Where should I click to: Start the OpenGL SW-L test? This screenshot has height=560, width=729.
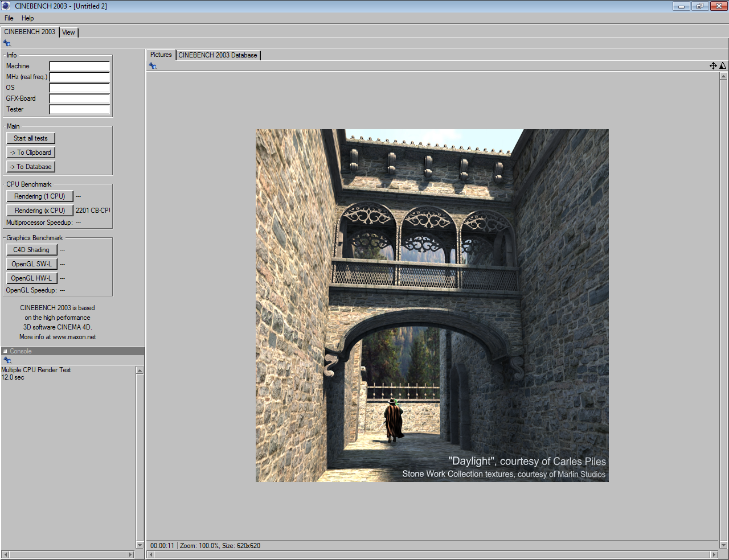[x=32, y=264]
